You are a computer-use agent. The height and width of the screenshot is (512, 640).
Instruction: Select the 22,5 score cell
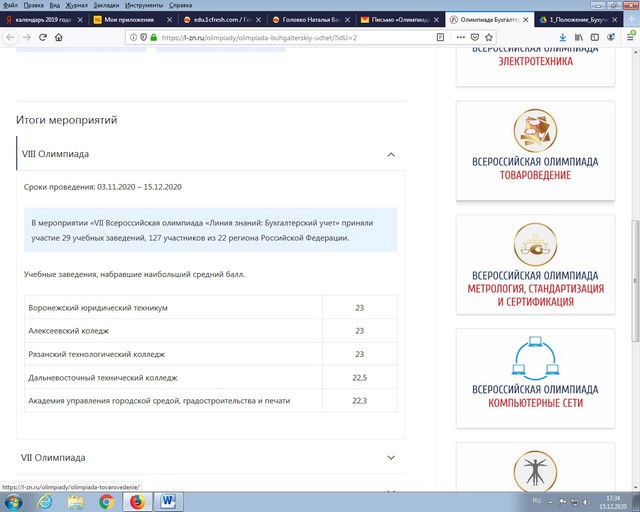pos(360,378)
